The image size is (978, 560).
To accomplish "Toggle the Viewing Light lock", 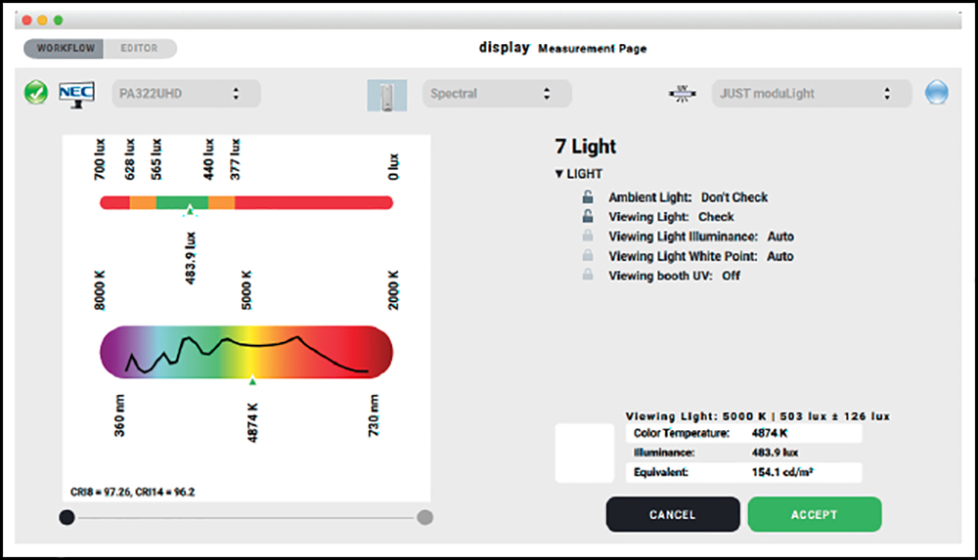I will 588,217.
